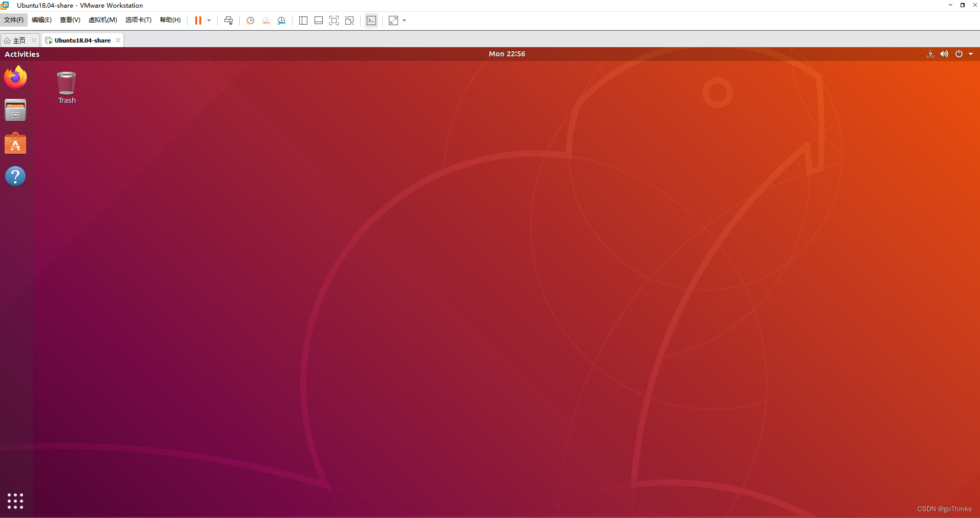The height and width of the screenshot is (518, 980).
Task: Revert virtual machine to previous snapshot
Action: click(x=266, y=20)
